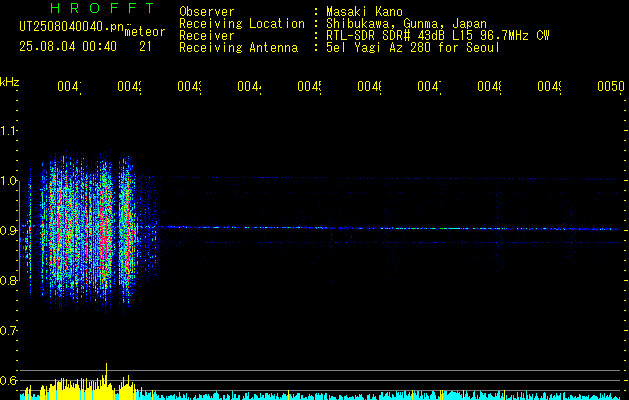Click the 1.0 kHz frequency axis label
Viewport: 629px width, 400px height.
click(8, 181)
